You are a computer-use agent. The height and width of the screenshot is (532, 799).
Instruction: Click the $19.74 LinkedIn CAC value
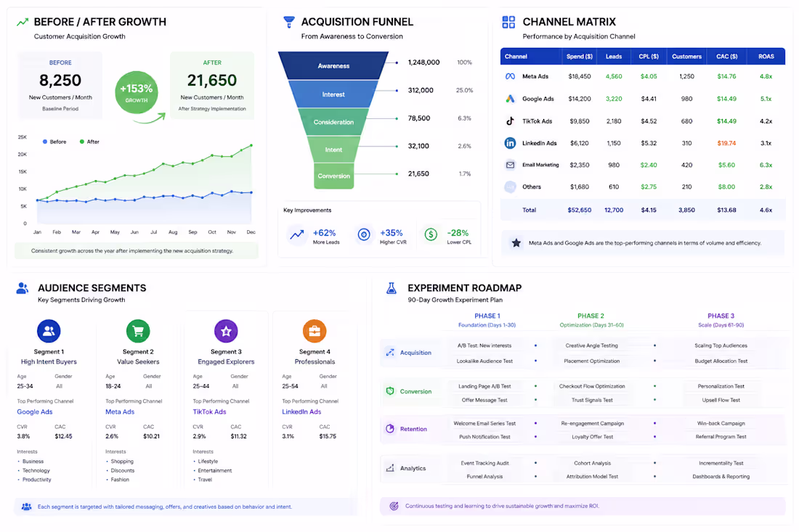(x=726, y=143)
